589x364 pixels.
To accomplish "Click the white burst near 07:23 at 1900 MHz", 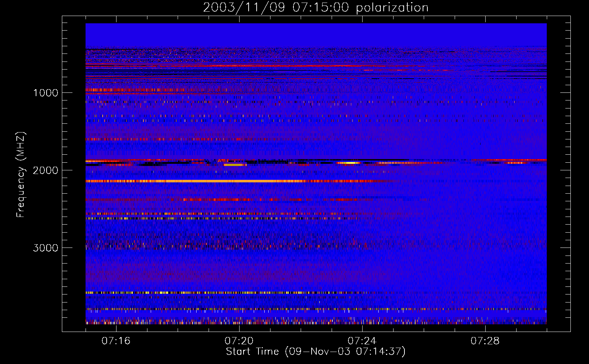I will pyautogui.click(x=349, y=163).
